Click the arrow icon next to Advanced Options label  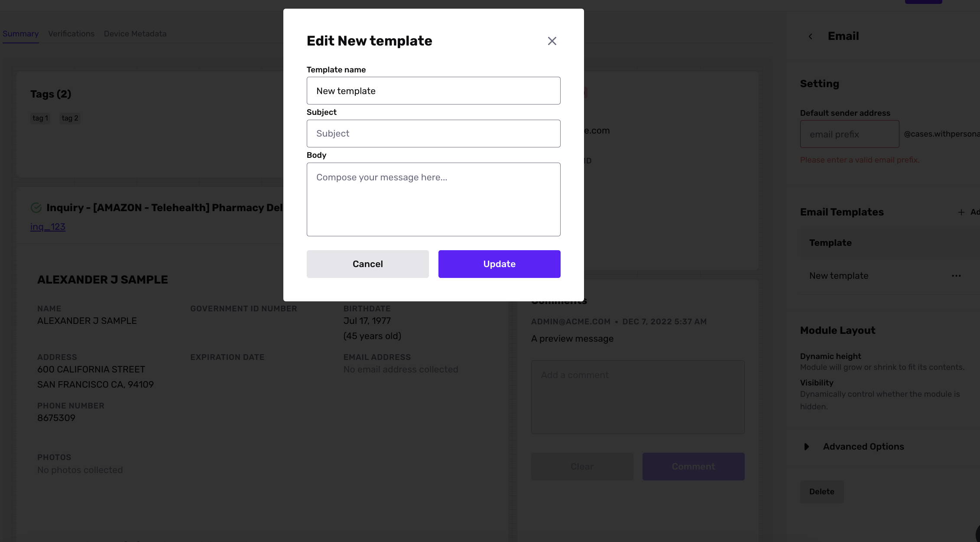[x=807, y=447]
